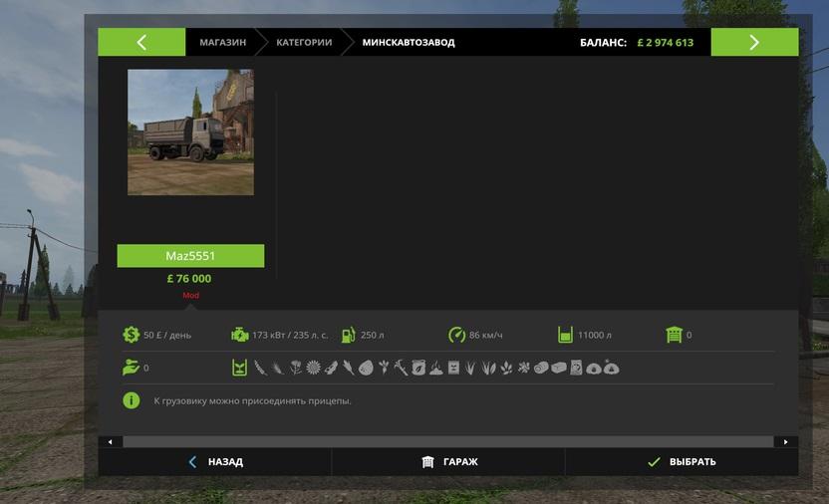Open the Гараж button
This screenshot has height=504, width=829.
[x=448, y=462]
